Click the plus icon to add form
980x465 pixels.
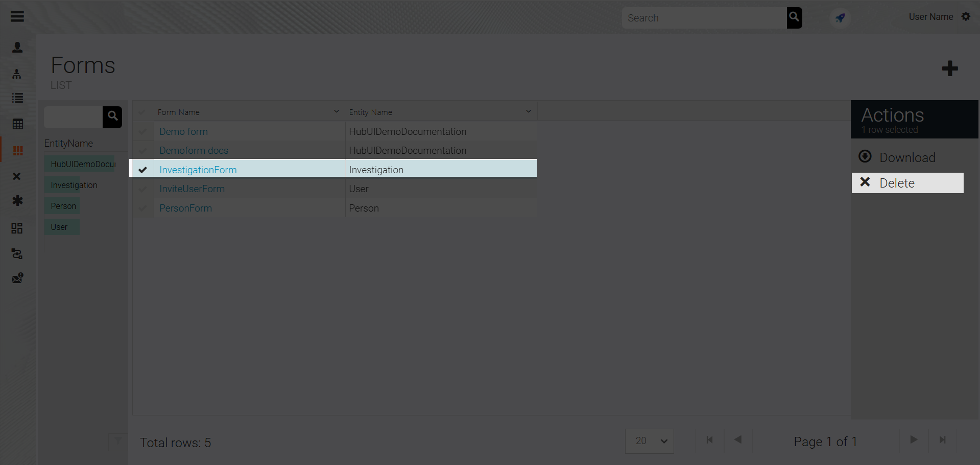[949, 68]
